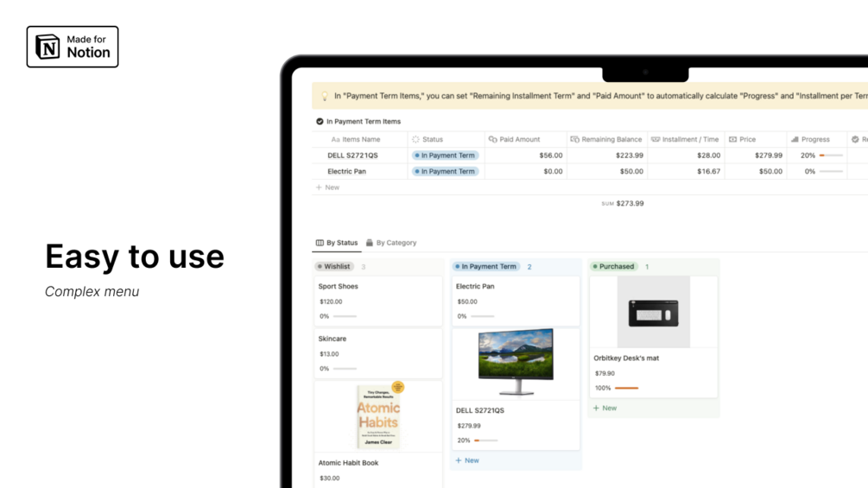Screen dimensions: 868x488
Task: Click the Wishlist count 3
Action: coord(363,267)
